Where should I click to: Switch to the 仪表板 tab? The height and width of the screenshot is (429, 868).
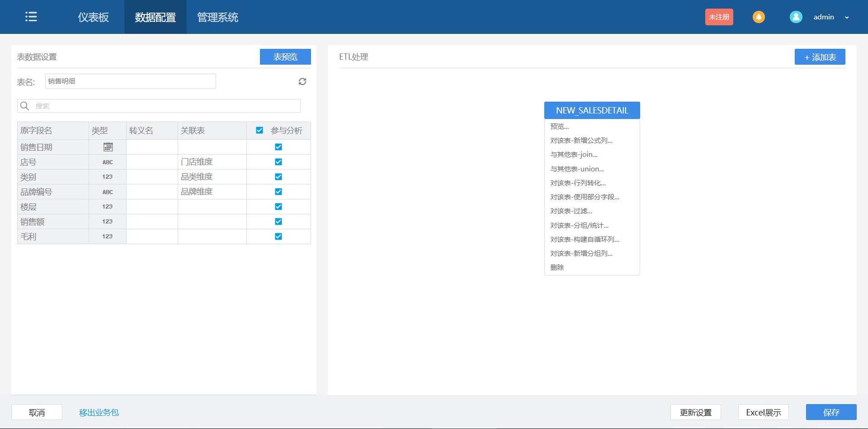pos(93,17)
